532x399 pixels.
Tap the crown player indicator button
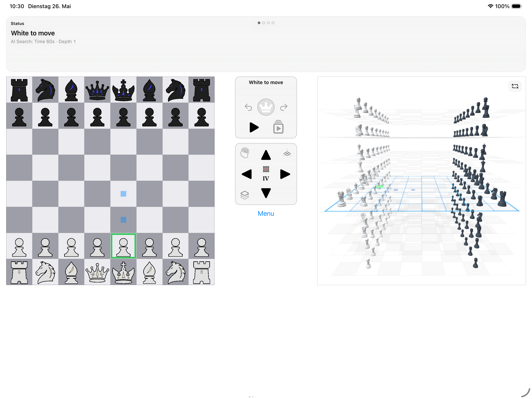(266, 107)
